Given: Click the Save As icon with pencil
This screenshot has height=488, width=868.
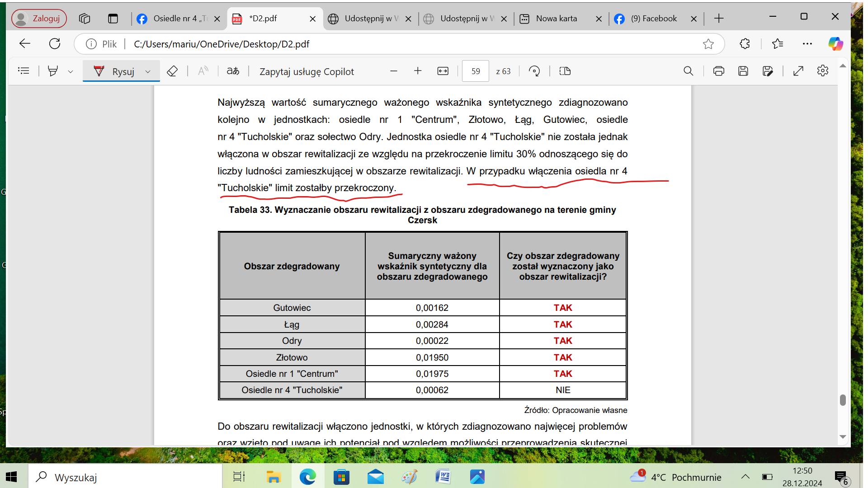Looking at the screenshot, I should coord(768,71).
